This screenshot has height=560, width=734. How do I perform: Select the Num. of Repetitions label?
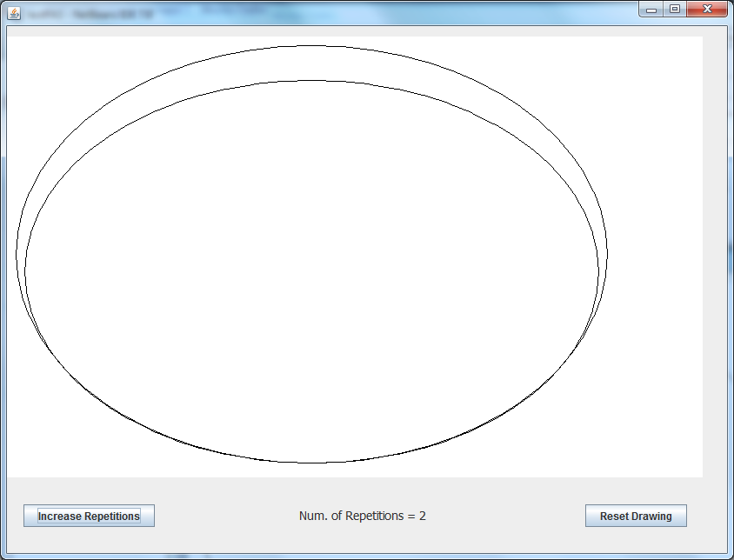pos(362,516)
